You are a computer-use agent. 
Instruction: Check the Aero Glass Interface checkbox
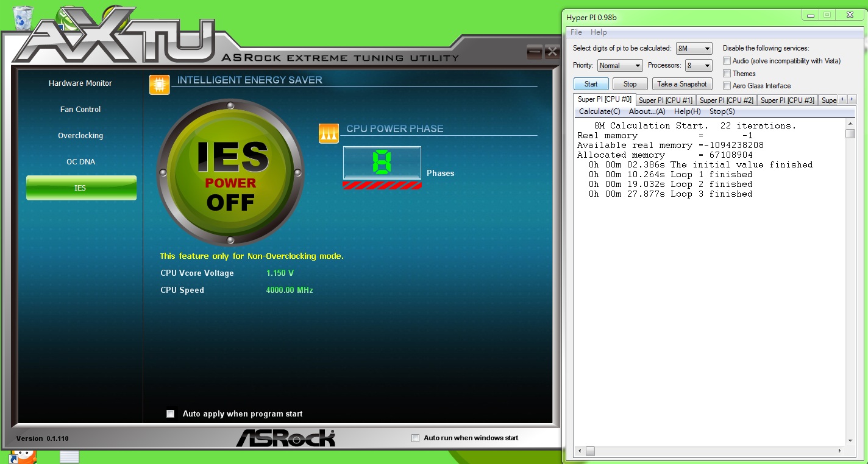click(x=727, y=86)
